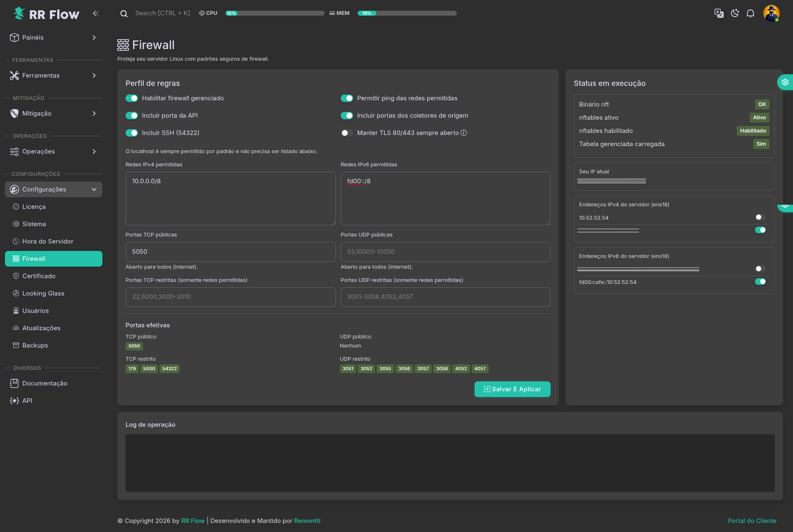This screenshot has height=532, width=793.
Task: Open the user avatar menu
Action: coord(771,13)
